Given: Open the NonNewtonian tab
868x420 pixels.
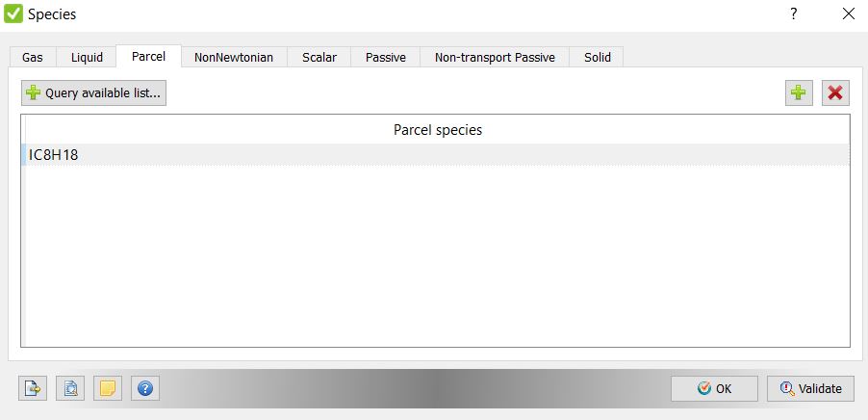Looking at the screenshot, I should click(x=234, y=57).
